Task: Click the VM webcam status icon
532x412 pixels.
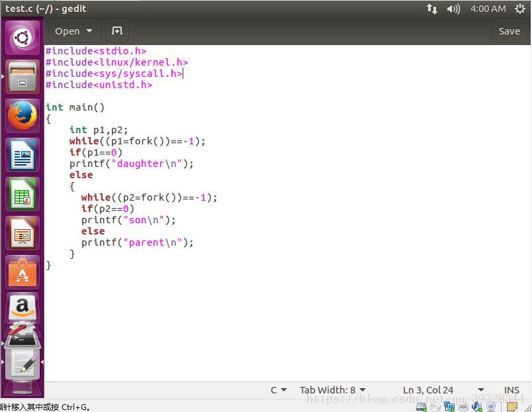Action: (x=491, y=407)
